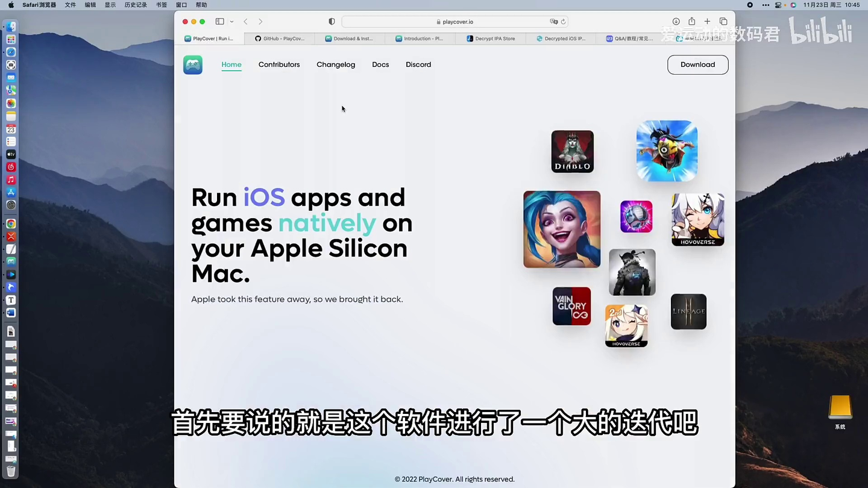868x488 pixels.
Task: Click the privacy report shield icon
Action: 332,22
